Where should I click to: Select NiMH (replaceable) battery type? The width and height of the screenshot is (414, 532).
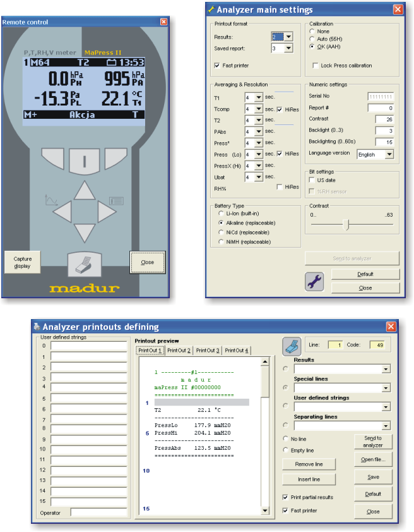point(221,242)
